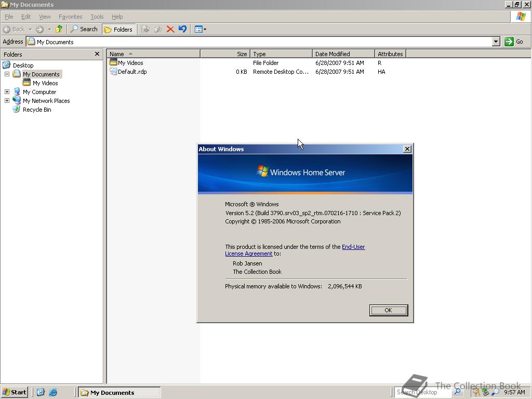This screenshot has height=399, width=532.
Task: Click the 'File Folder' type cell
Action: pos(265,63)
